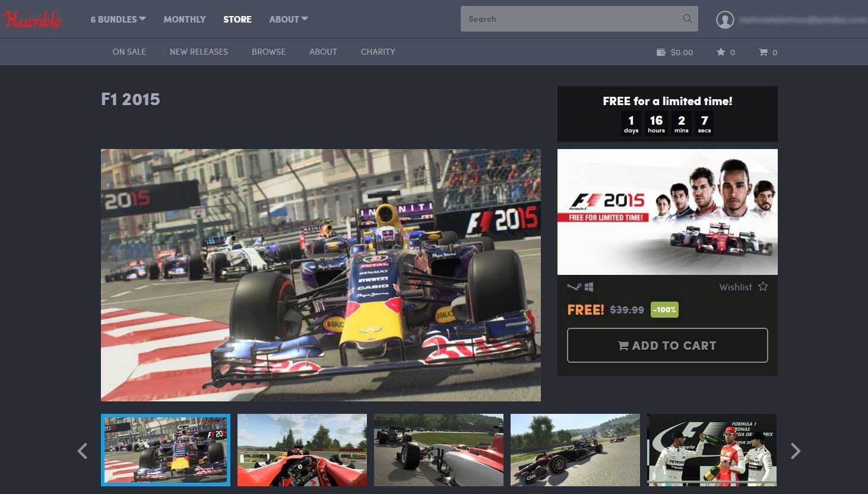This screenshot has width=868, height=494.
Task: Open the Charity link
Action: pos(378,52)
